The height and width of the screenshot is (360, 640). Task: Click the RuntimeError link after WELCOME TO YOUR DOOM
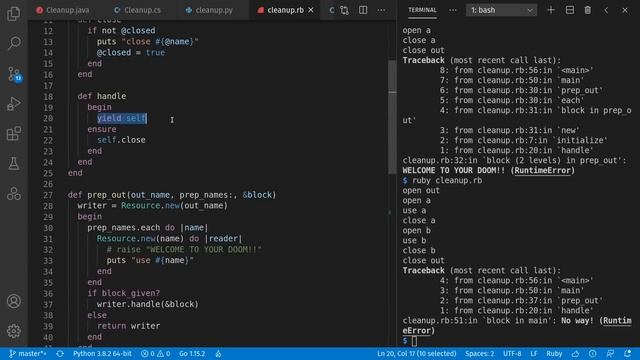click(542, 171)
